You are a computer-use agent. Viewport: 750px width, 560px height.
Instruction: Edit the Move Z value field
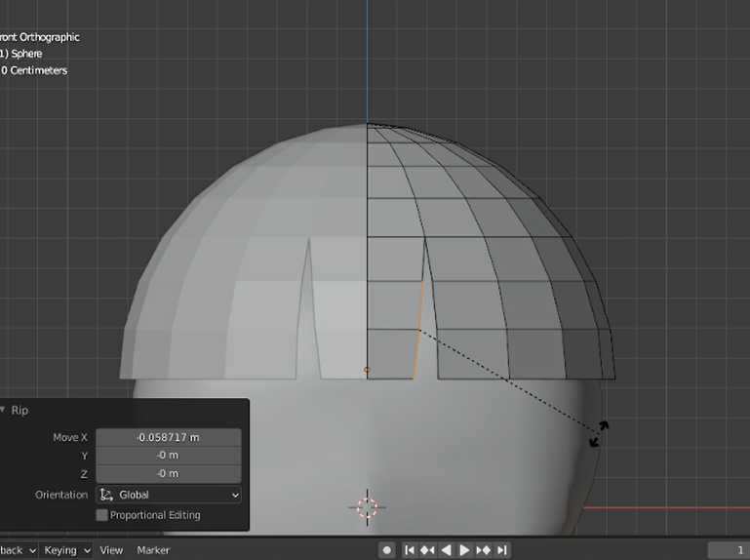pos(169,473)
